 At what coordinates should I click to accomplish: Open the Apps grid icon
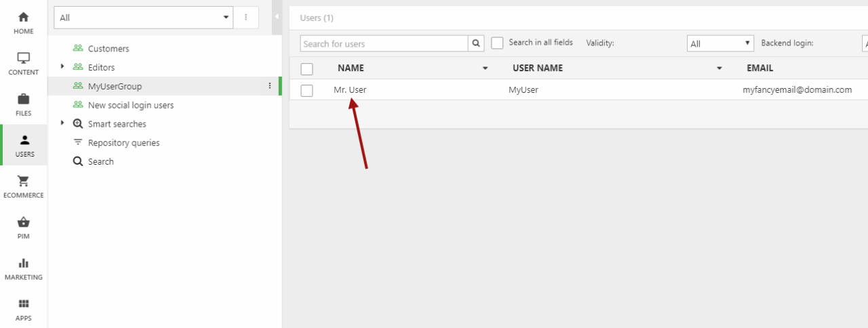[x=24, y=304]
